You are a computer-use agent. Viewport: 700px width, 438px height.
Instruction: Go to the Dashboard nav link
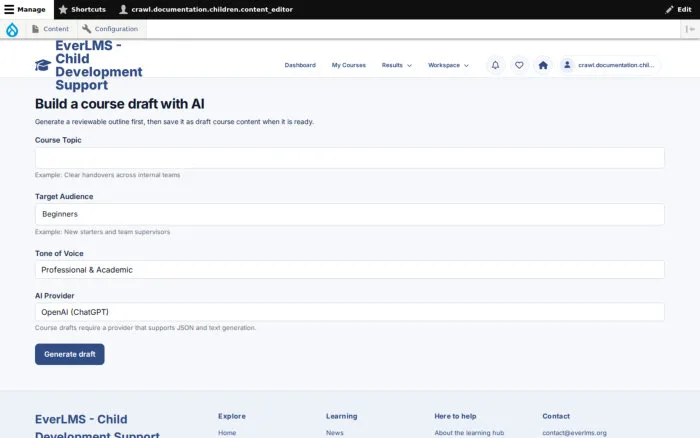300,65
